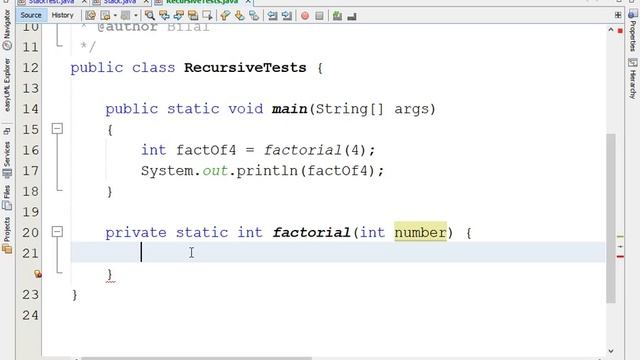
Task: Click the yellow highlight mark in right stripe
Action: point(620,236)
